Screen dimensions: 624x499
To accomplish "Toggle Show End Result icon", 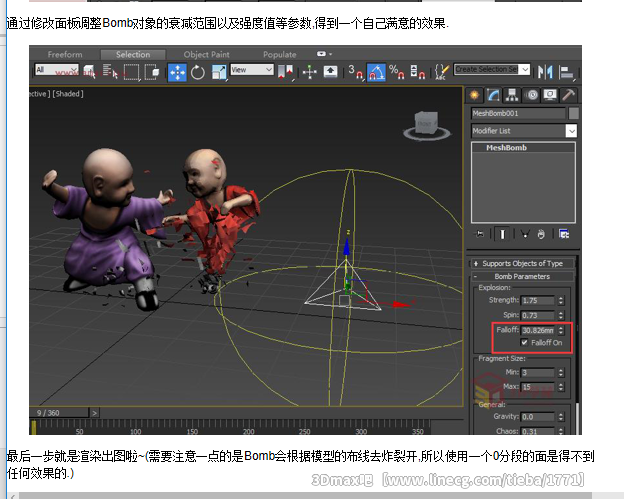I will click(x=502, y=234).
